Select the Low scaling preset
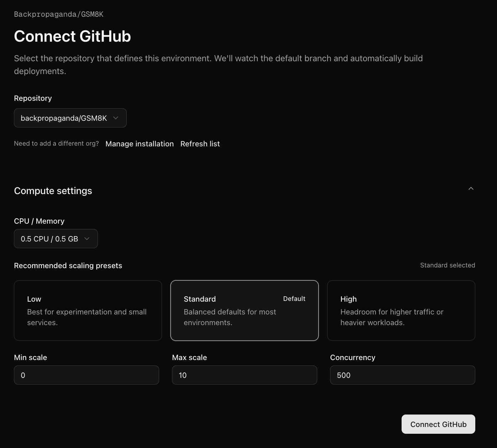 (x=88, y=310)
